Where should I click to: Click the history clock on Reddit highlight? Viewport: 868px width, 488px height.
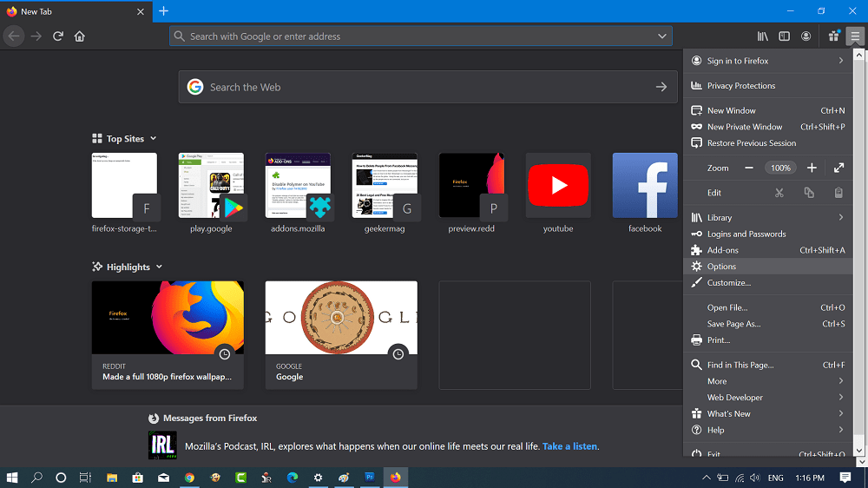(x=224, y=354)
